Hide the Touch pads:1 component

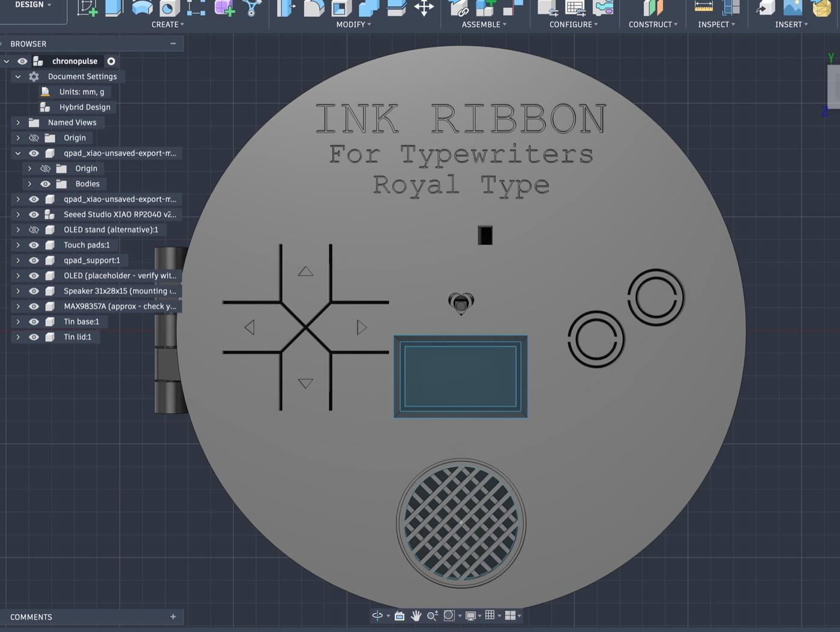(x=34, y=245)
